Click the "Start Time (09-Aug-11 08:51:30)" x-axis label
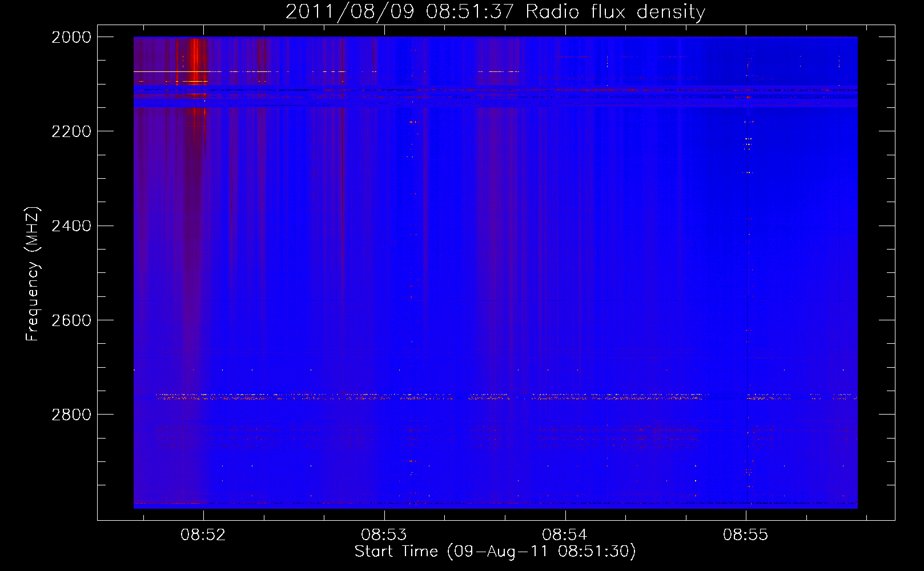 495,552
